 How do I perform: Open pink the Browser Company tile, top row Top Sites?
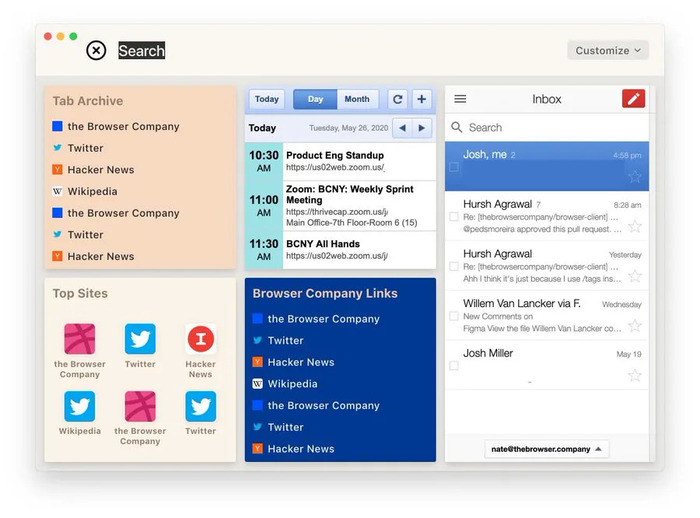tap(79, 351)
